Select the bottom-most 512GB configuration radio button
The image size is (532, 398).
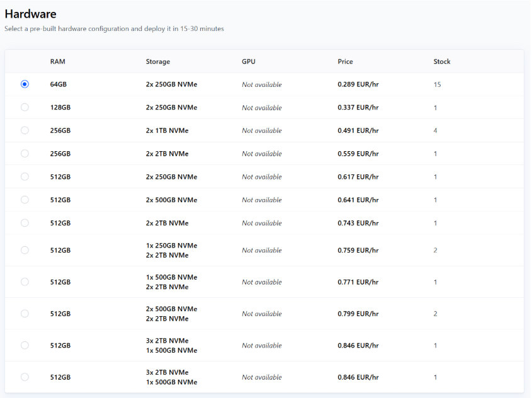[x=25, y=377]
